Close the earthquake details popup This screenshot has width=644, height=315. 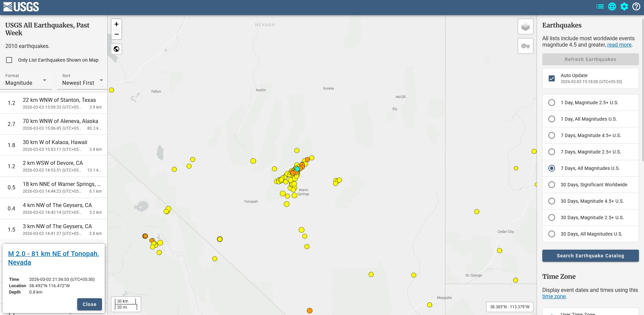90,304
